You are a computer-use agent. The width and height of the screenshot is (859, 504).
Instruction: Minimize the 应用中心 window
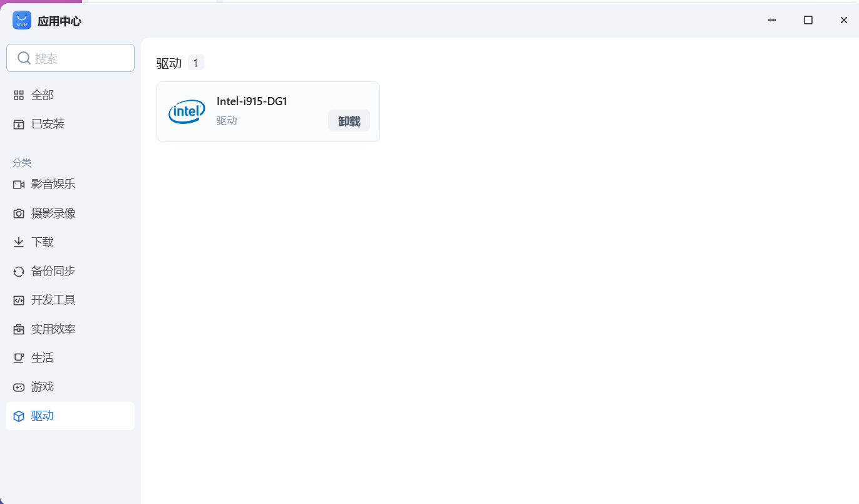click(772, 20)
